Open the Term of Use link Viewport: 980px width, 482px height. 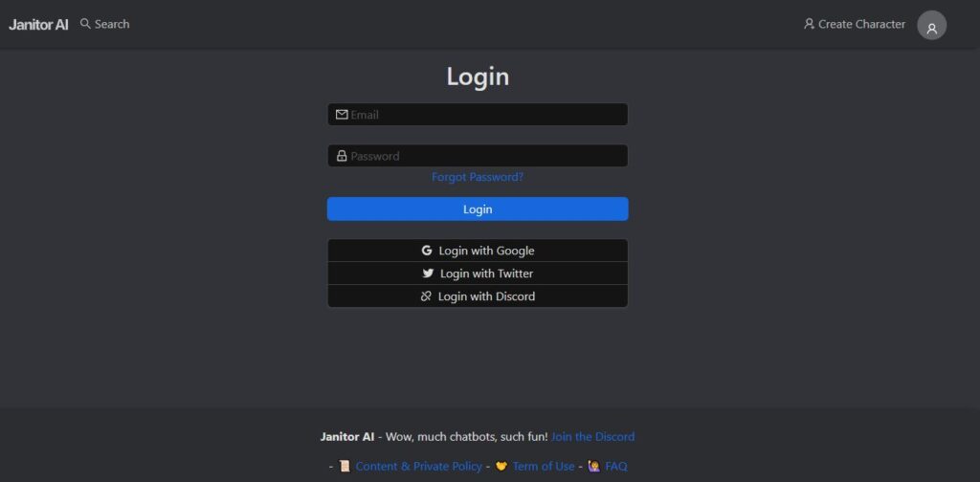[544, 467]
